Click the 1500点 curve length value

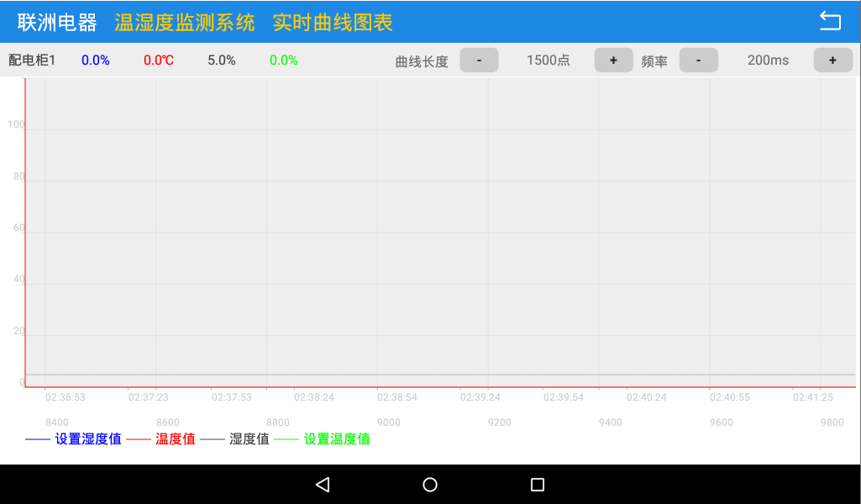547,60
